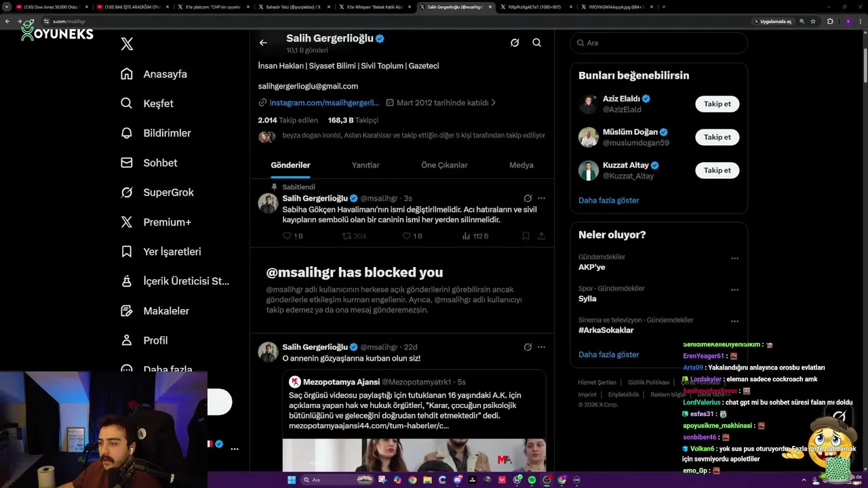Reply to the pinned post
Image resolution: width=868 pixels, height=488 pixels.
[x=293, y=236]
